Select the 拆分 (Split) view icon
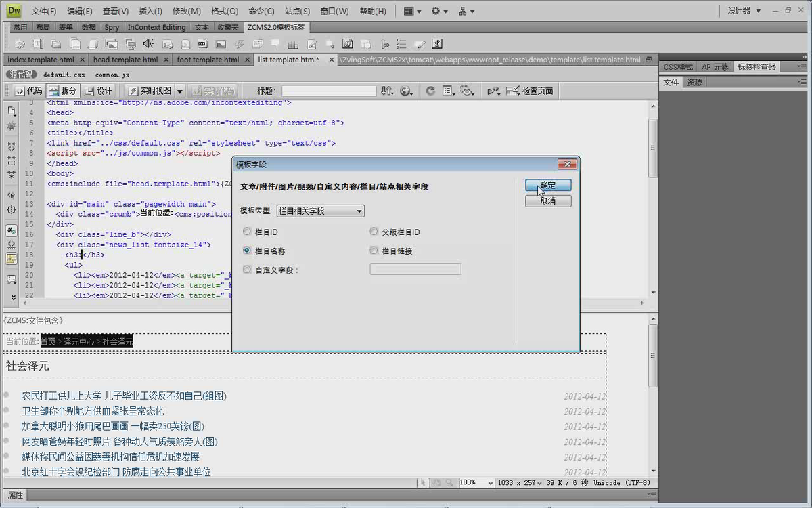Screen dimensions: 812x508 62,90
